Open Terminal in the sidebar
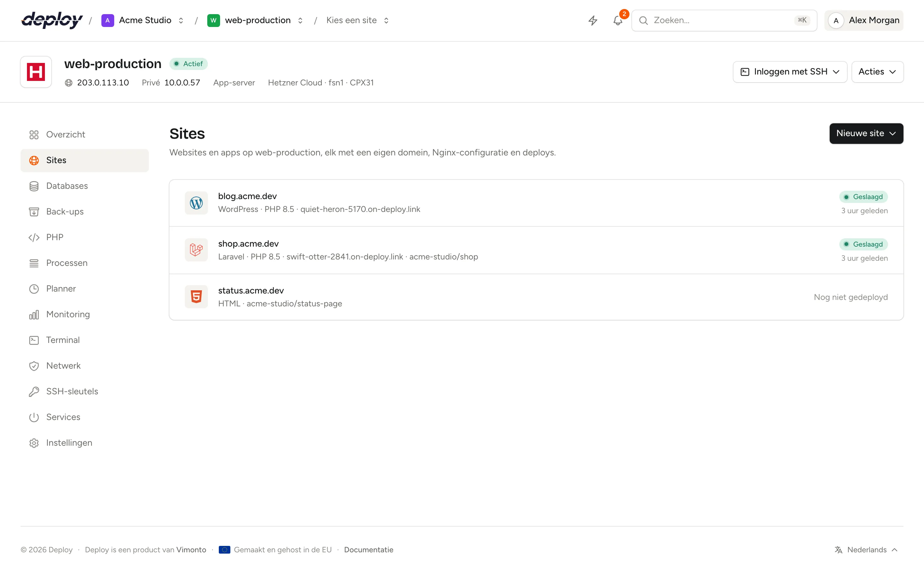924x578 pixels. point(85,340)
